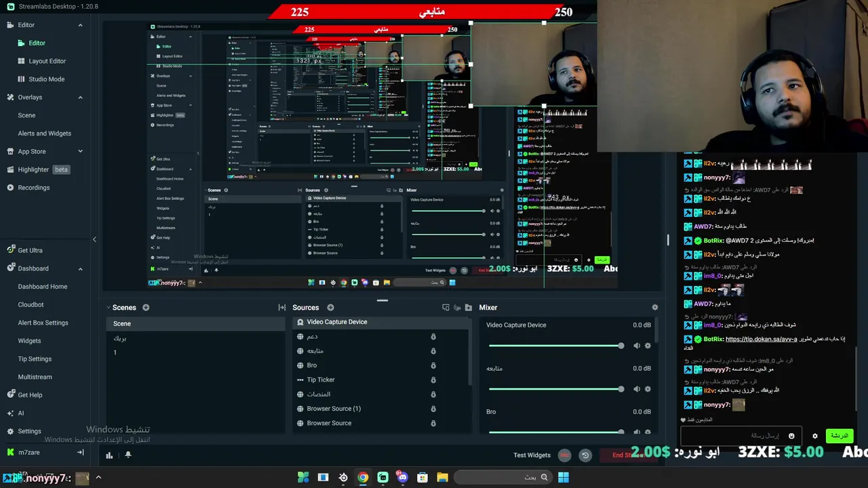Toggle lock on the Tip Ticker source
This screenshot has width=868, height=488.
coord(433,380)
